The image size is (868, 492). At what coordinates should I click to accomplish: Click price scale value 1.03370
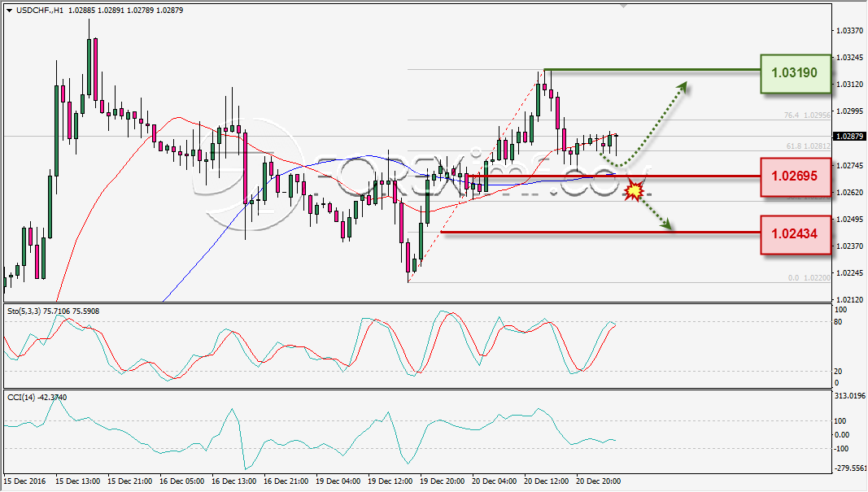pyautogui.click(x=849, y=31)
